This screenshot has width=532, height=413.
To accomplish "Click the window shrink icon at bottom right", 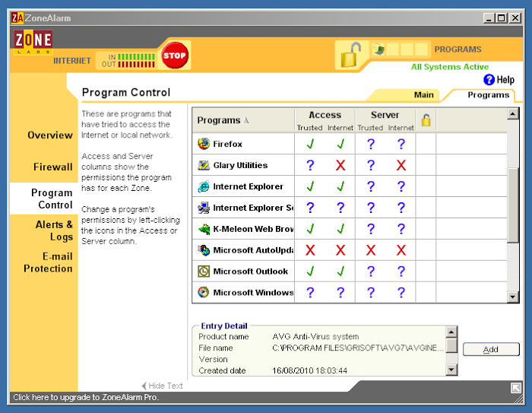I will click(x=516, y=388).
